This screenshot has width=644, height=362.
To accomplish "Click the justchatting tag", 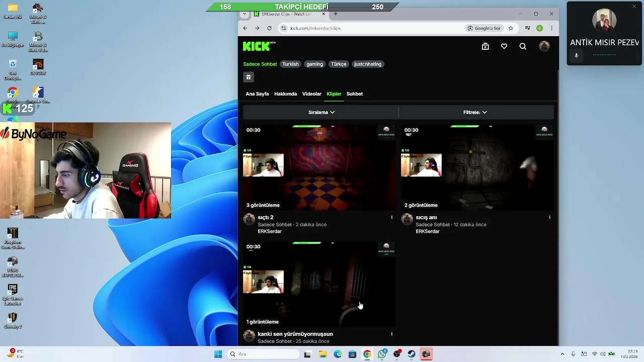I will click(x=368, y=64).
